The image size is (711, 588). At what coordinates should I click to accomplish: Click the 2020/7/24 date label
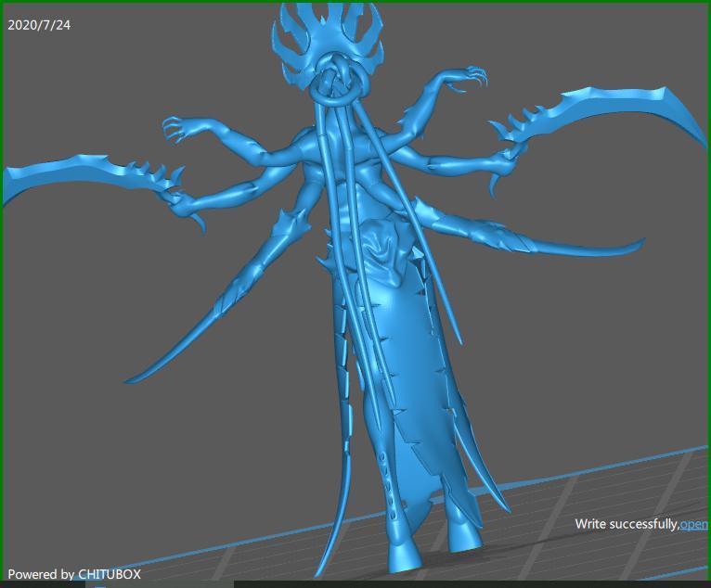click(39, 25)
